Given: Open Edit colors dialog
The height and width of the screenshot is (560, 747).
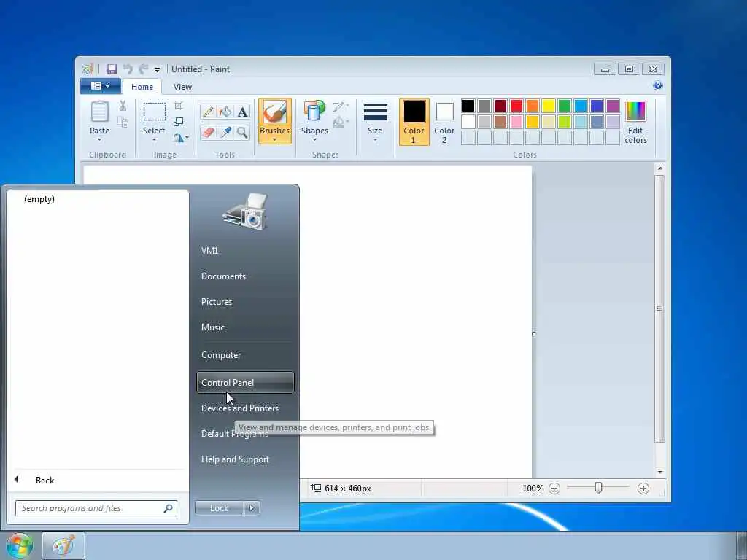Looking at the screenshot, I should pyautogui.click(x=635, y=122).
